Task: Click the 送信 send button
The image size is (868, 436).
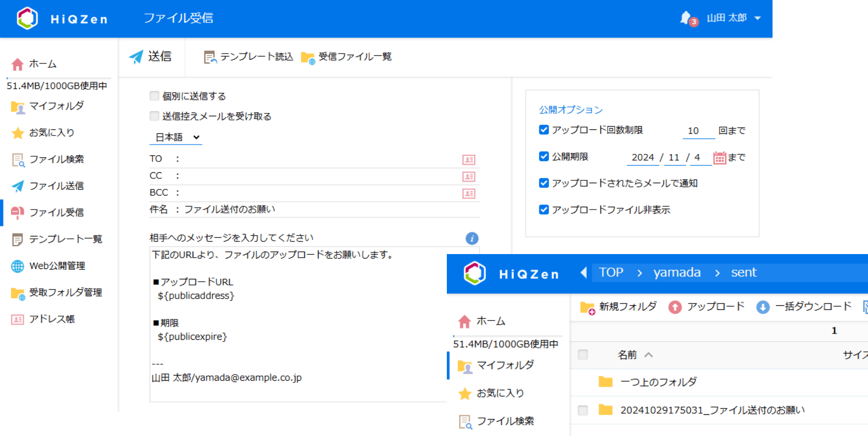Action: [x=151, y=57]
